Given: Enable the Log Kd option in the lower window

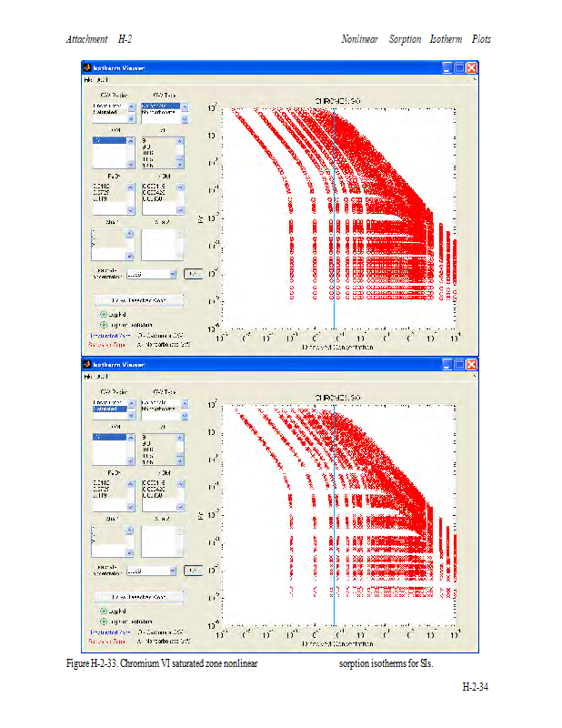Looking at the screenshot, I should click(x=104, y=611).
